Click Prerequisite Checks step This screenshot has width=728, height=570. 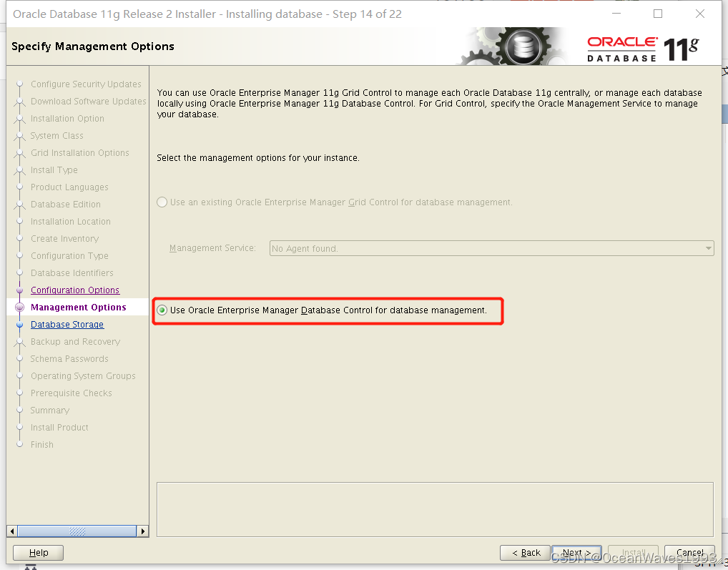click(x=71, y=393)
